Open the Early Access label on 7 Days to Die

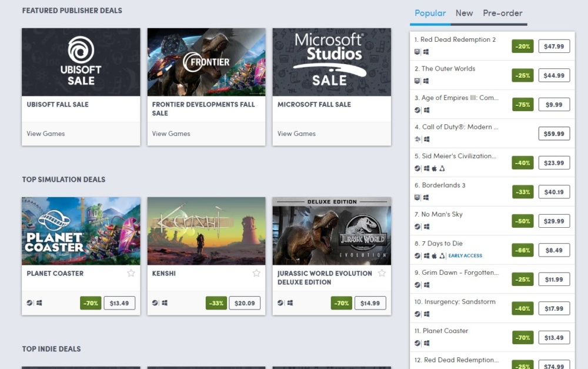(465, 255)
